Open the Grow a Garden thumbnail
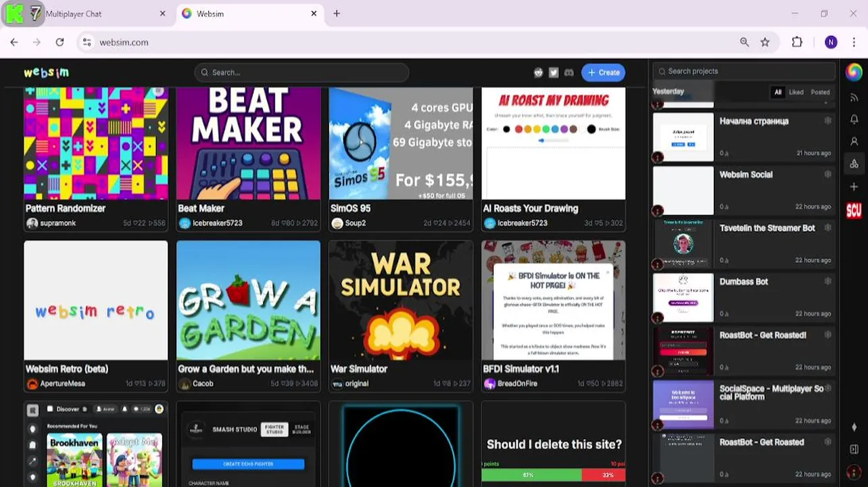This screenshot has height=487, width=868. (x=248, y=300)
